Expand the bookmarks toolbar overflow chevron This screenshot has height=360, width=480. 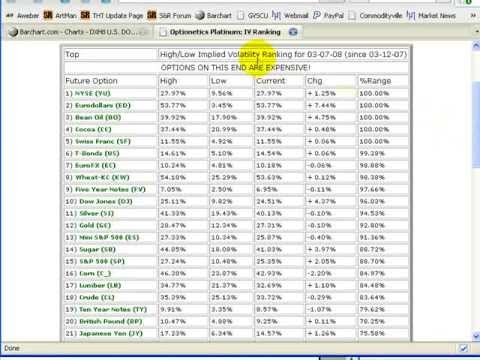click(473, 16)
